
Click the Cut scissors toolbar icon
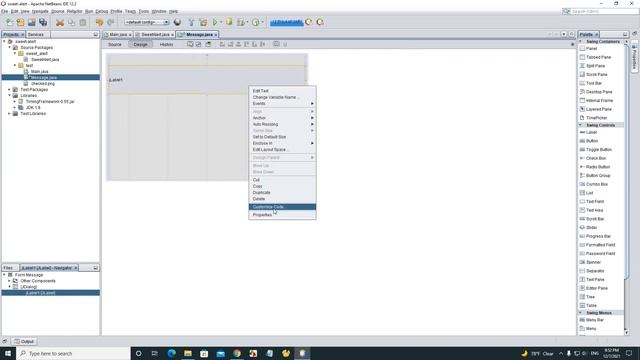(x=60, y=22)
